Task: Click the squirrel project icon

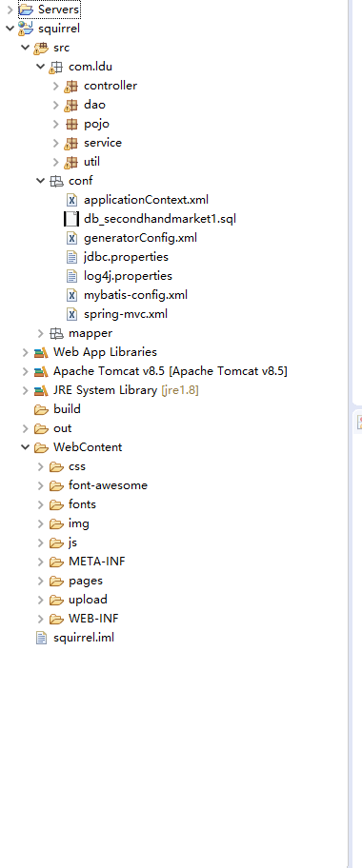Action: pyautogui.click(x=26, y=29)
